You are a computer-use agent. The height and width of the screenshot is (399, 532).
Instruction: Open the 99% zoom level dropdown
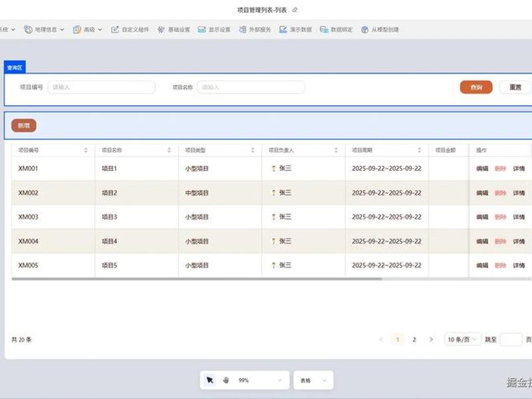(x=260, y=380)
